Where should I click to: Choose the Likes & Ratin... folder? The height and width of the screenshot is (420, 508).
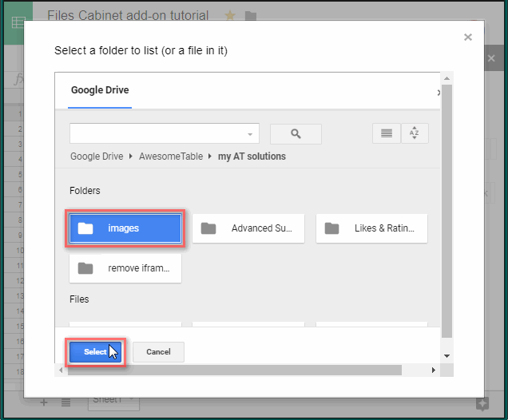(x=371, y=228)
